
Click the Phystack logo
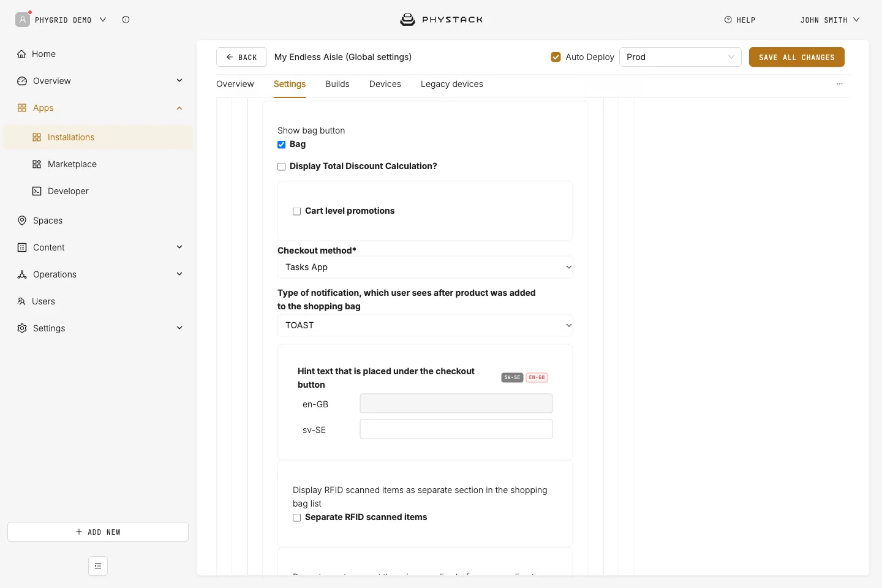(x=441, y=20)
